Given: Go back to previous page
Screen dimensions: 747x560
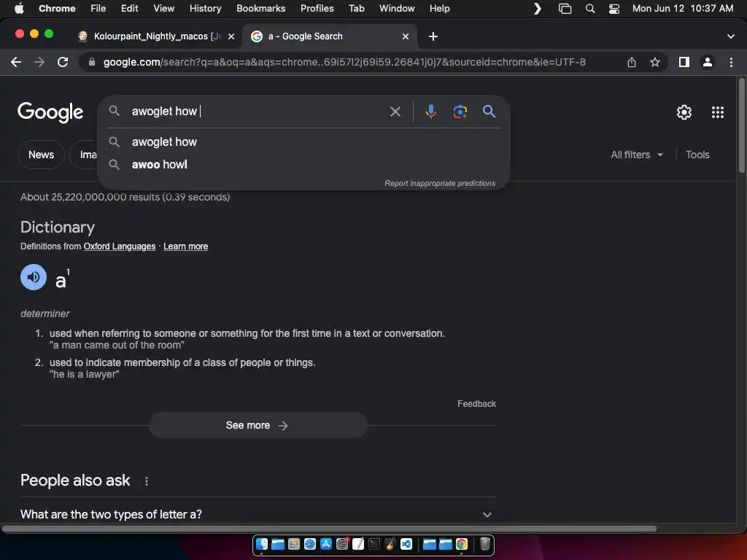Looking at the screenshot, I should click(16, 62).
